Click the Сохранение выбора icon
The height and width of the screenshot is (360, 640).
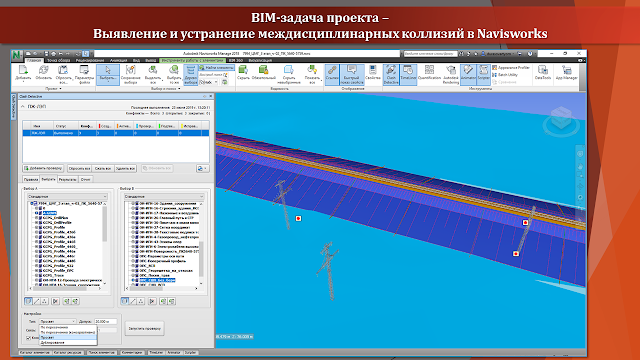click(131, 74)
